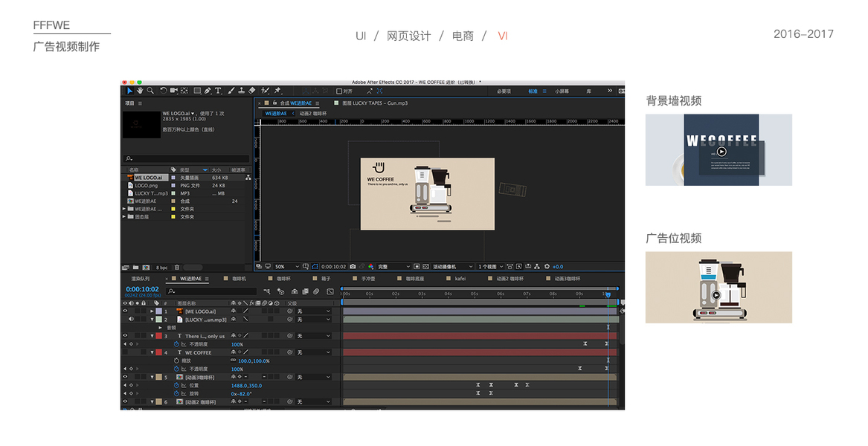This screenshot has height=446, width=868.
Task: Collapse the WE COFFEE text layer
Action: click(x=152, y=352)
